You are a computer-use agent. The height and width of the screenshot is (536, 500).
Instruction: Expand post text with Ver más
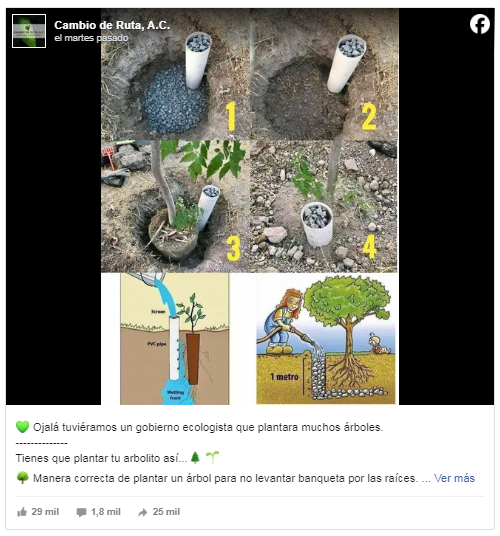point(454,478)
